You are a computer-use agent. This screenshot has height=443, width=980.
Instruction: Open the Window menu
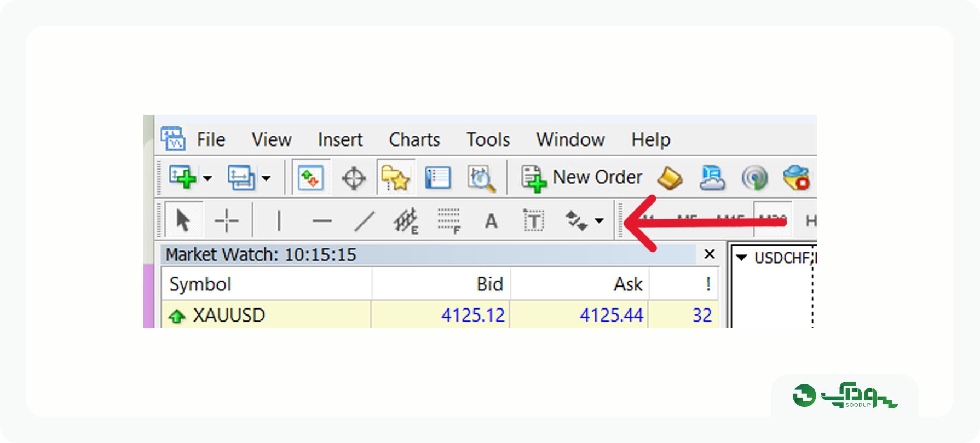570,139
